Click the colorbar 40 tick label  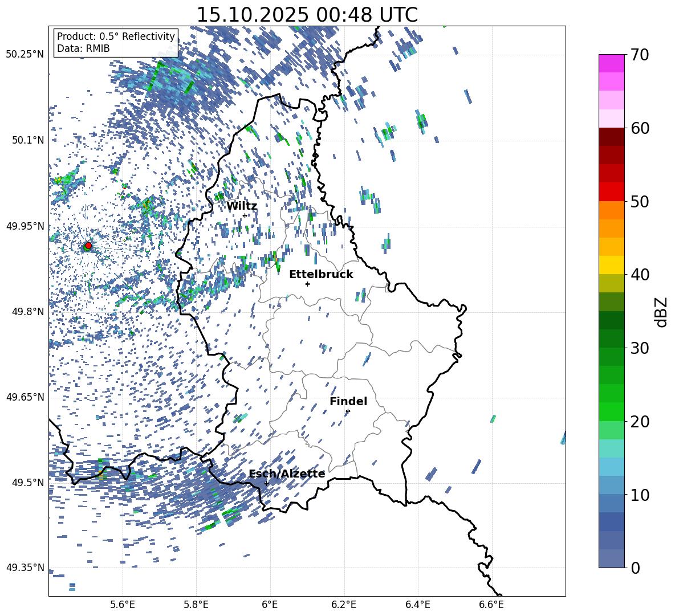640,275
